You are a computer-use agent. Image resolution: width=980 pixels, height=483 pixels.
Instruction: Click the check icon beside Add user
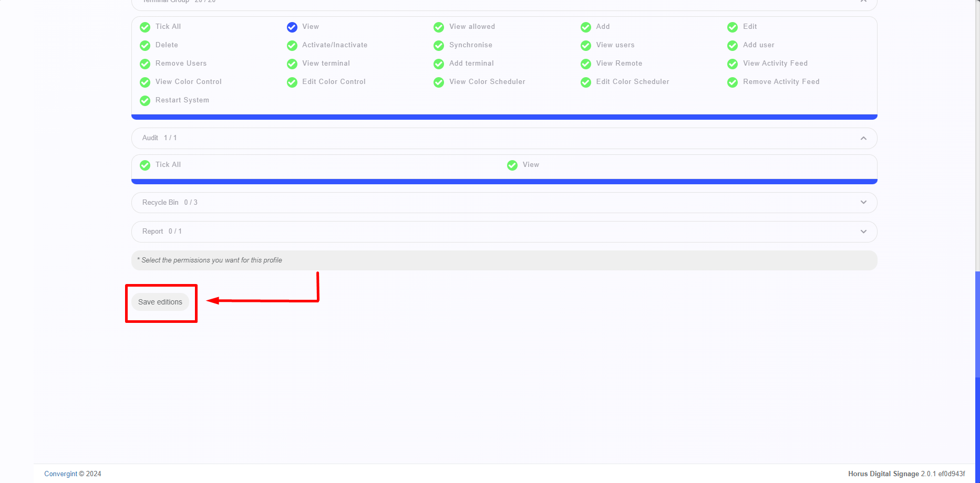pos(733,46)
